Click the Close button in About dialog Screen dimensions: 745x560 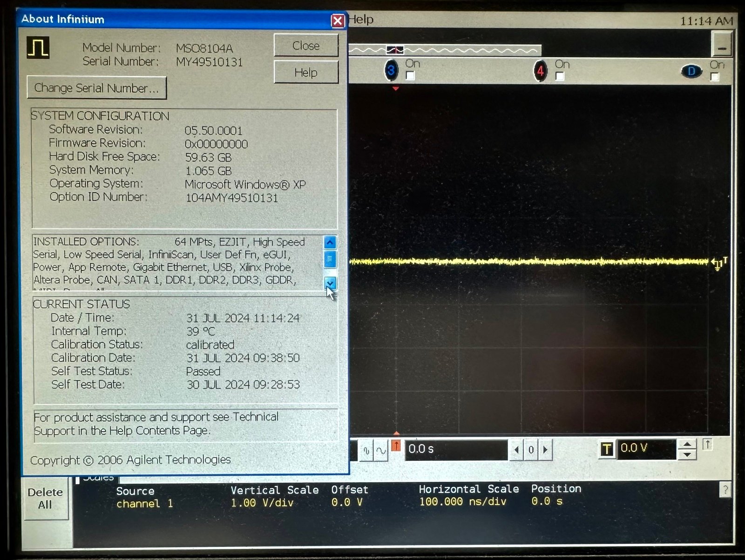tap(306, 46)
